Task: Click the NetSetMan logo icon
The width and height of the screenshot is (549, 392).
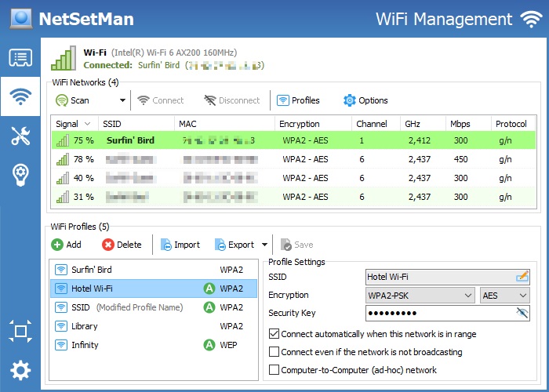Action: (21, 19)
